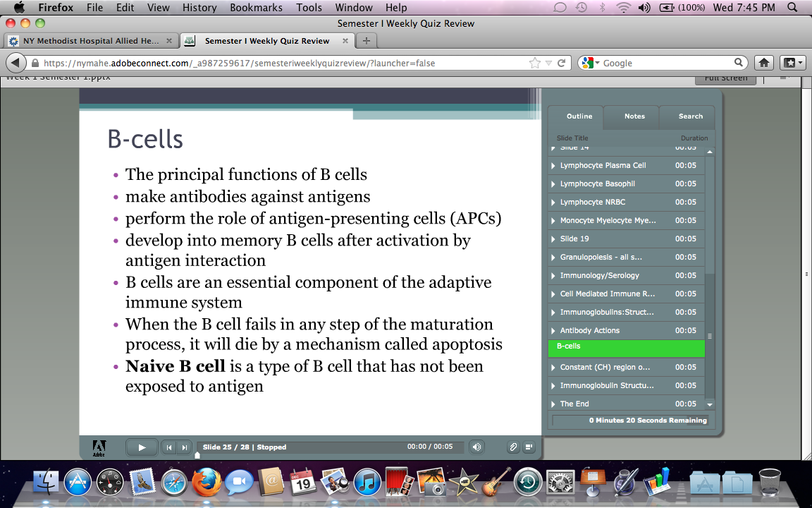Open the Search tab in sidebar
Viewport: 812px width, 508px height.
(x=690, y=116)
